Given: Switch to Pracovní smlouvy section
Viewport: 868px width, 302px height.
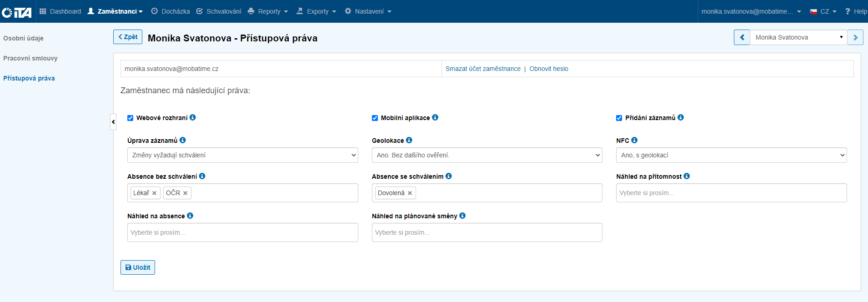Looking at the screenshot, I should 30,58.
